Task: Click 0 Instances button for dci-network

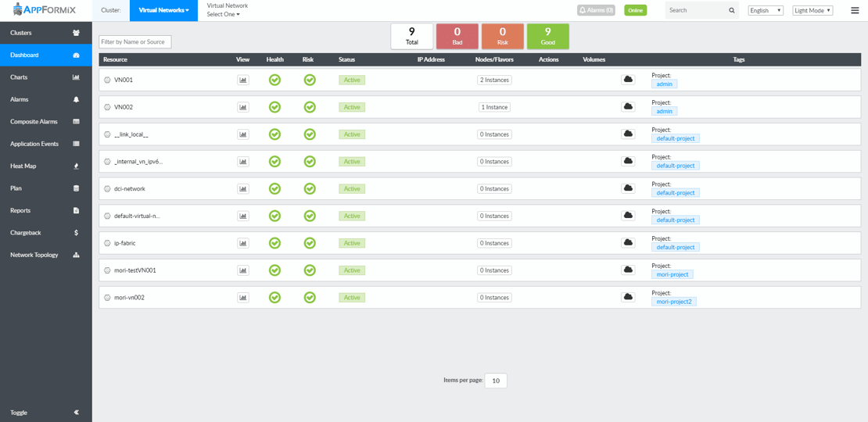Action: click(x=494, y=188)
